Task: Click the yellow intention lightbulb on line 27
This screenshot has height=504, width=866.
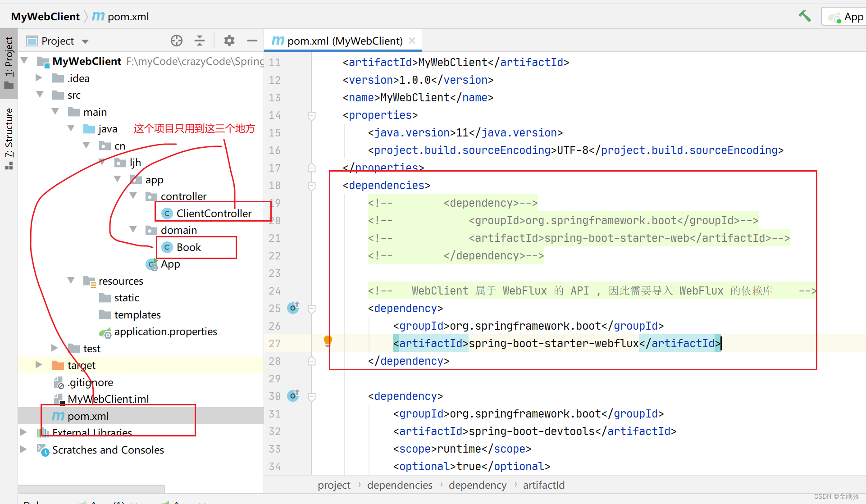Action: pyautogui.click(x=328, y=341)
